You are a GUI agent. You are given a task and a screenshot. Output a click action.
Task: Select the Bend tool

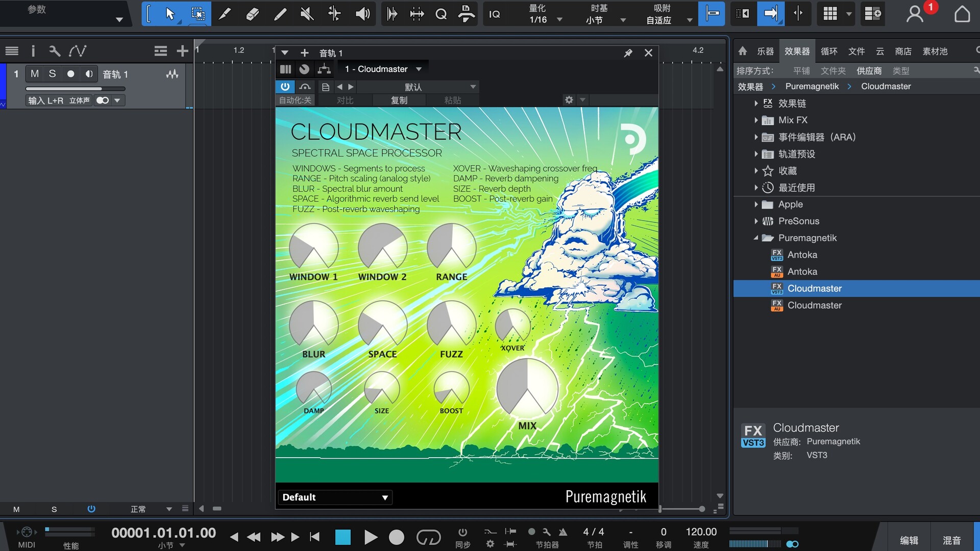point(334,14)
